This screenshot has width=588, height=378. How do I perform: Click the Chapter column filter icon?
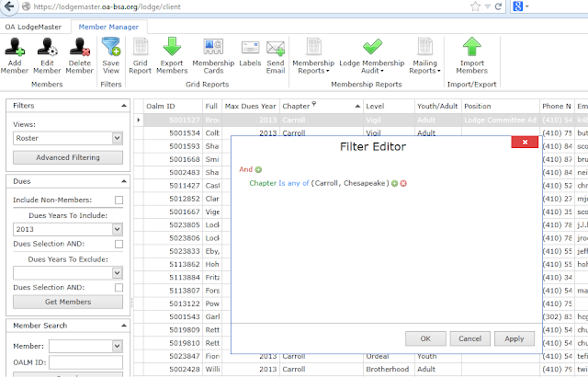tap(314, 104)
